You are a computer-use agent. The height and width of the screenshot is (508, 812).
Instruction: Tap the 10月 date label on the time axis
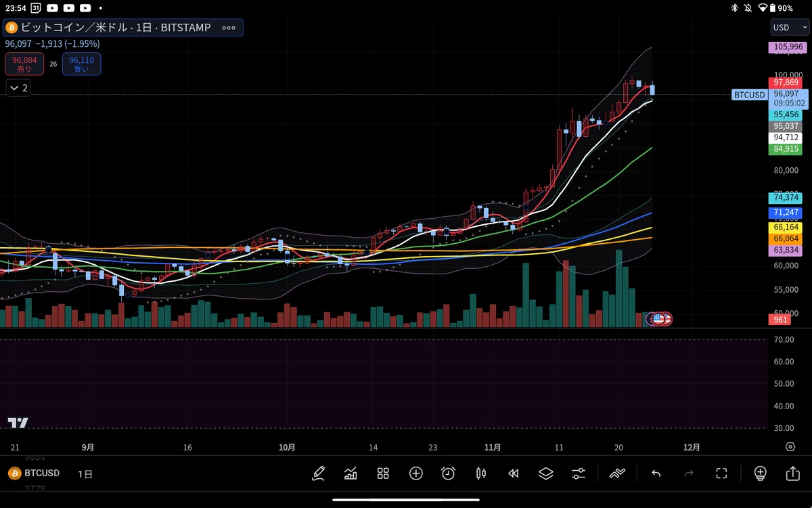point(287,448)
